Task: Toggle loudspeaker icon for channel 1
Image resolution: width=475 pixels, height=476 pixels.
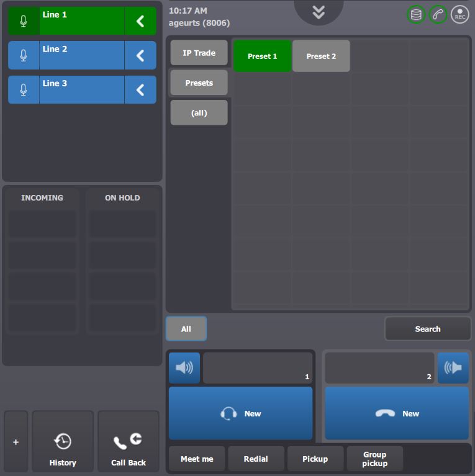Action: 184,367
